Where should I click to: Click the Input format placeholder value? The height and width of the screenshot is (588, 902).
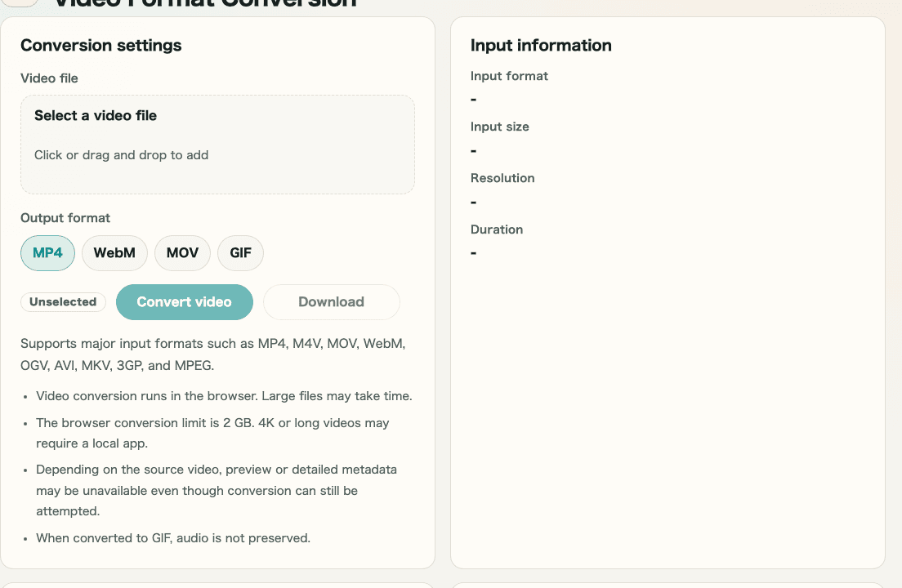click(473, 99)
